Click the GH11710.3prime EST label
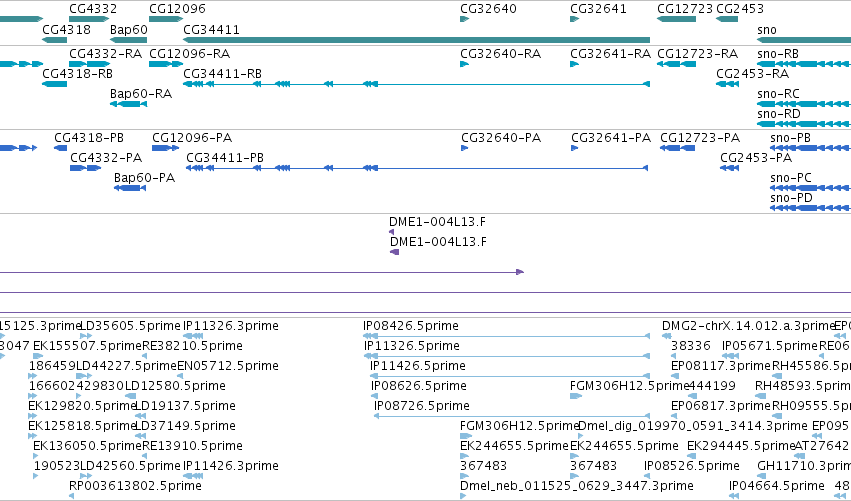The width and height of the screenshot is (851, 501). click(x=804, y=466)
